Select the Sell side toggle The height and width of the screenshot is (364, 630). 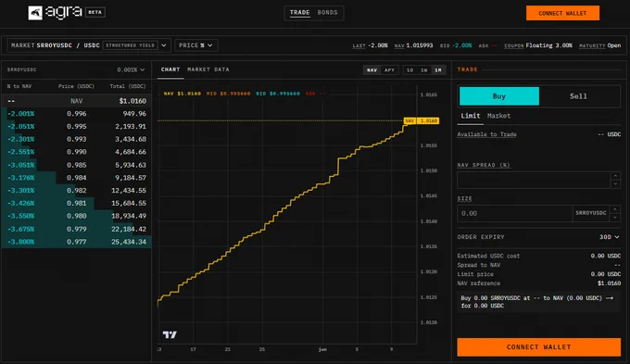click(578, 96)
